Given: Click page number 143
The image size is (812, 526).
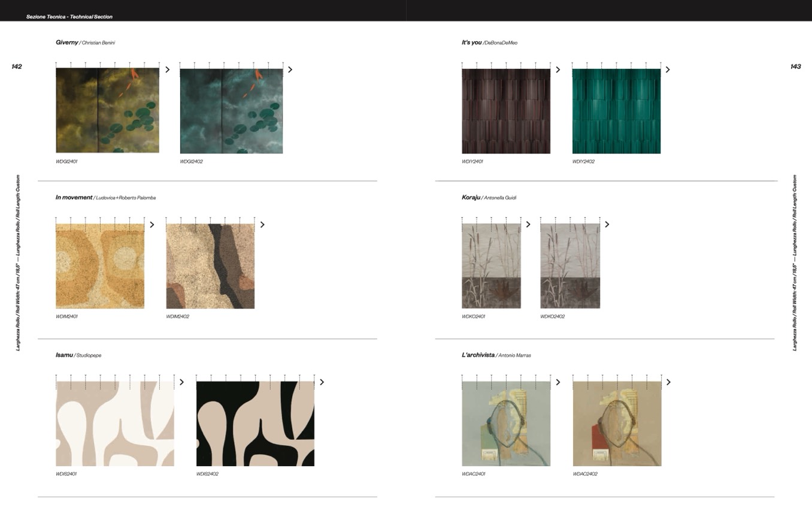Looking at the screenshot, I should click(x=795, y=66).
